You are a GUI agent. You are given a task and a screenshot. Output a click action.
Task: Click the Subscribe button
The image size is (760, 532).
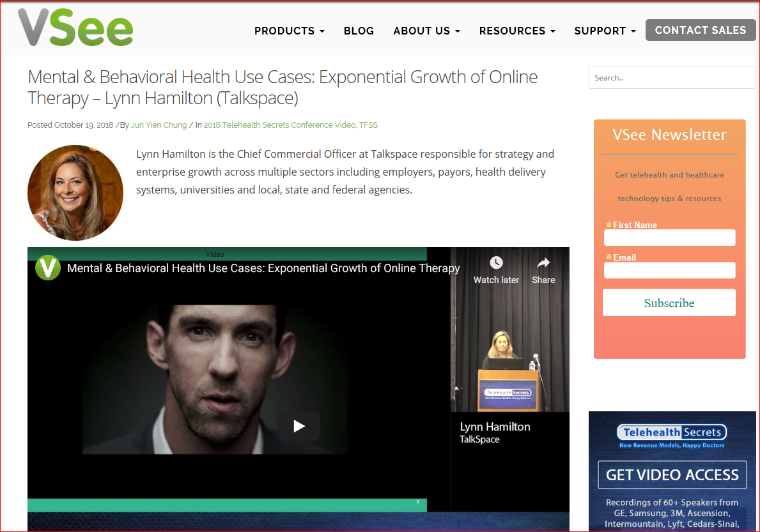tap(669, 303)
